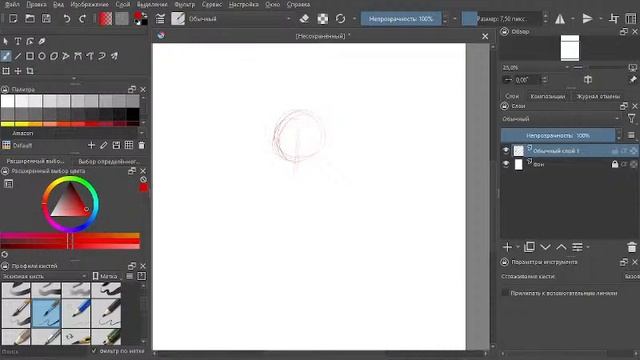Open the Фильтр menu

184,4
